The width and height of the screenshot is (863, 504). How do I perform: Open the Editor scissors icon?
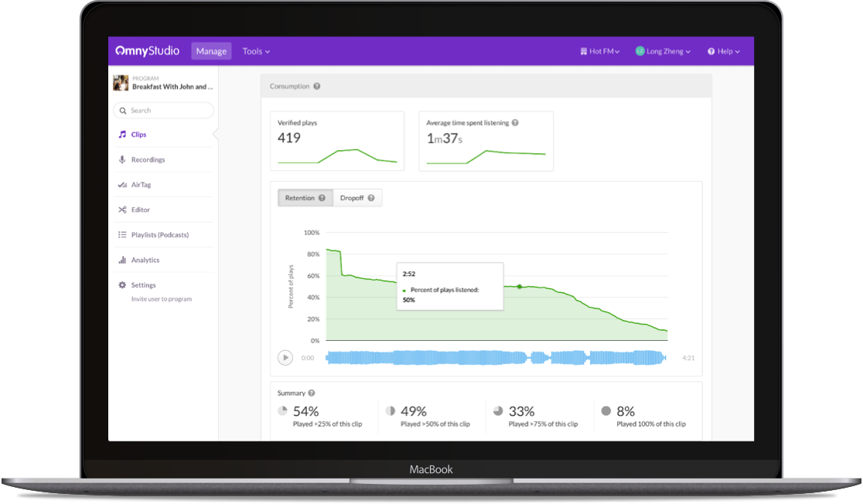pyautogui.click(x=125, y=209)
